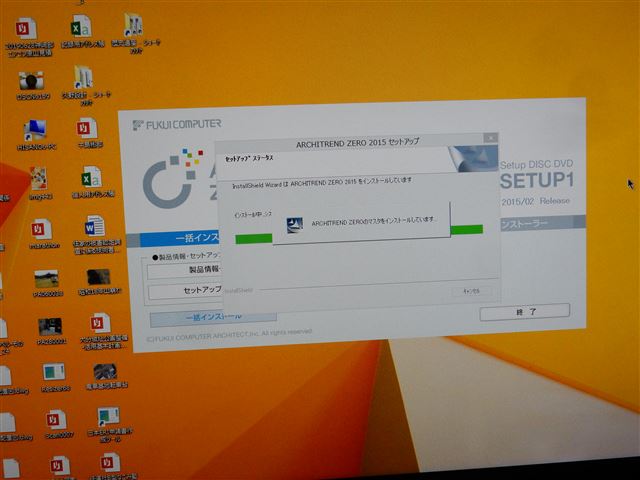Select the PA28 dark interior photo thumbnail

pos(50,327)
